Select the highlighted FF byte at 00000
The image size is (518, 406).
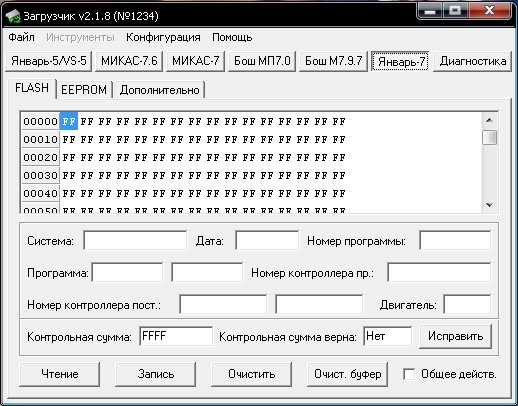[69, 121]
